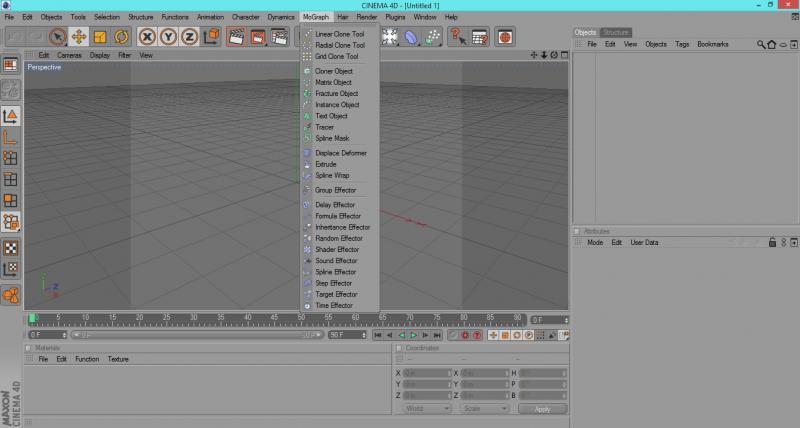800x428 pixels.
Task: Open the World coordinate system dropdown
Action: pos(427,409)
